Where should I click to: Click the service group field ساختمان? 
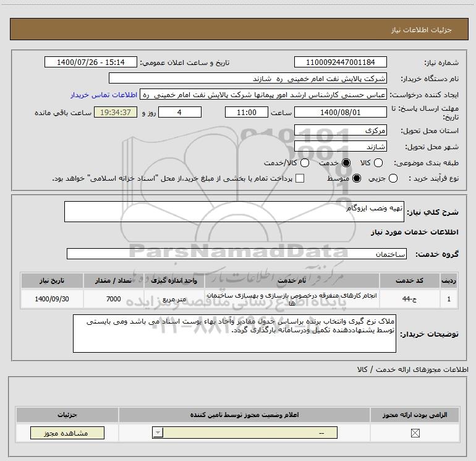point(237,254)
